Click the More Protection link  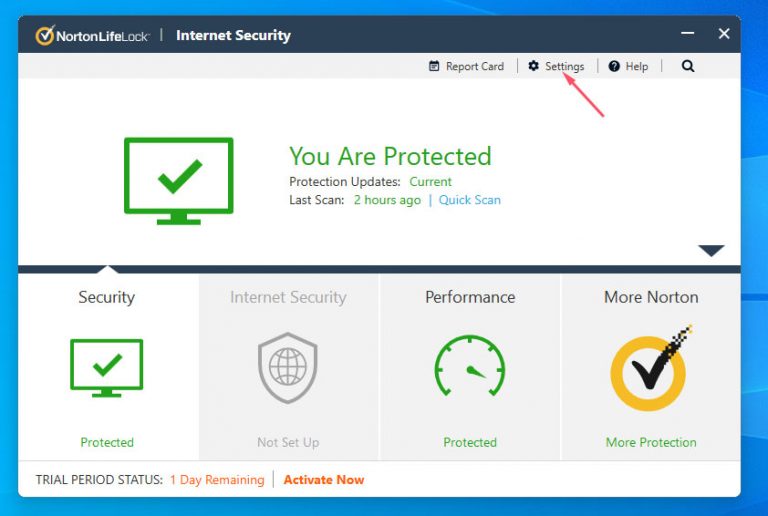[x=651, y=442]
